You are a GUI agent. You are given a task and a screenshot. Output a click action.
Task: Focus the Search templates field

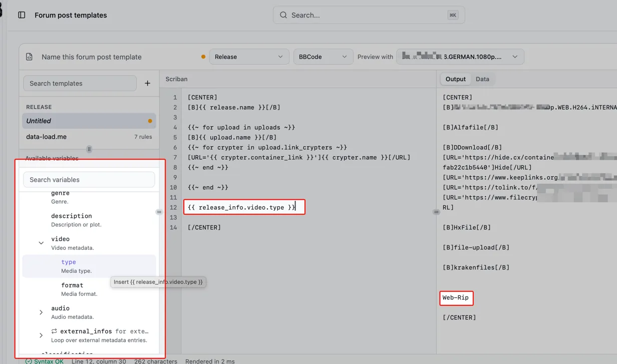80,83
